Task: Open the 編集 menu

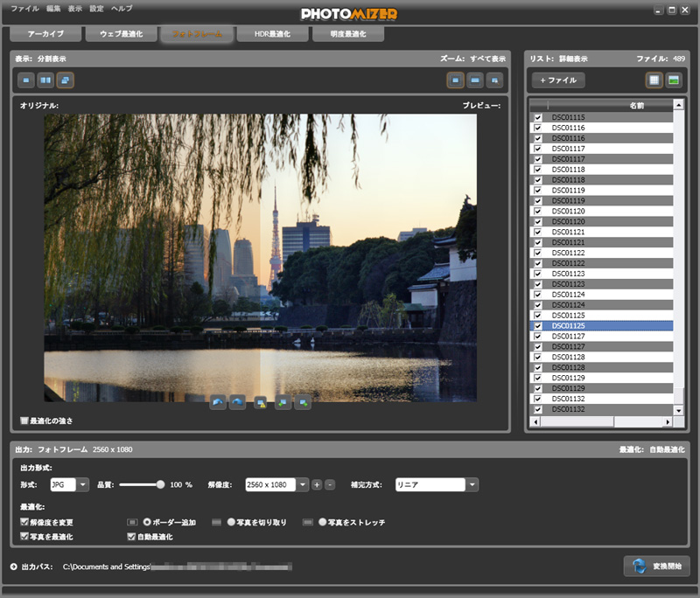Action: tap(53, 9)
